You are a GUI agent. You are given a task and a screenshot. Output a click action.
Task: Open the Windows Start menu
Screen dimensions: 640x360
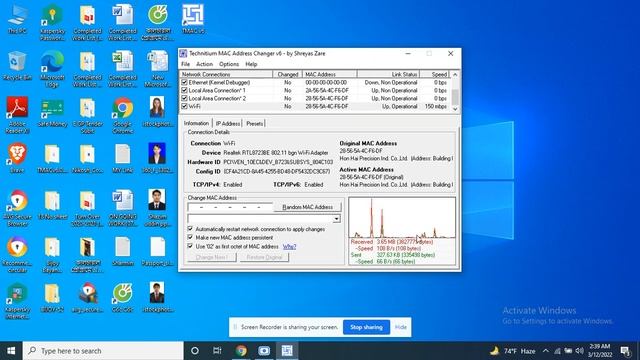pos(11,351)
